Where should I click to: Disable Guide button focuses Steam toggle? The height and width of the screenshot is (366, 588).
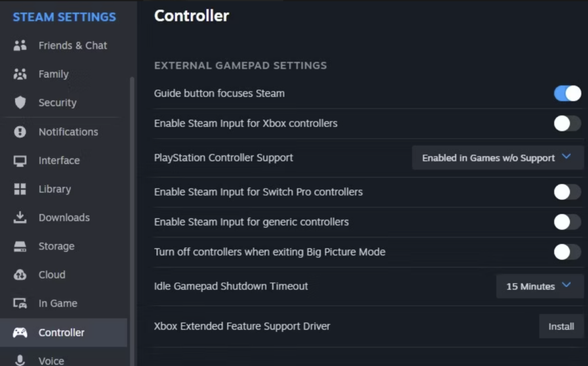point(567,94)
